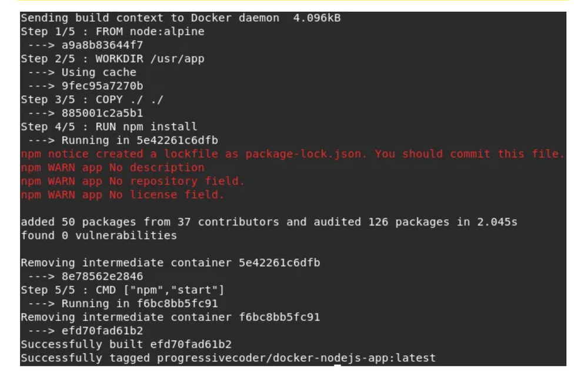
Task: Click the 'No repository field' warning line
Action: (133, 181)
